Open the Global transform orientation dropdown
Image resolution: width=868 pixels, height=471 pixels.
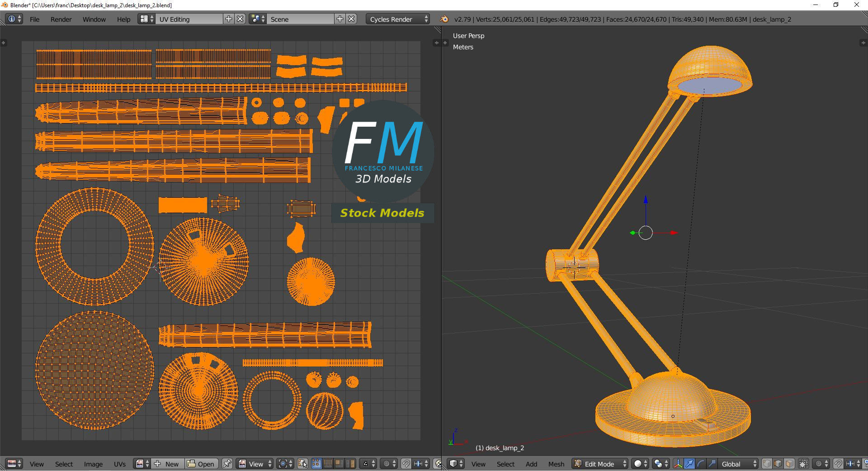(x=738, y=464)
